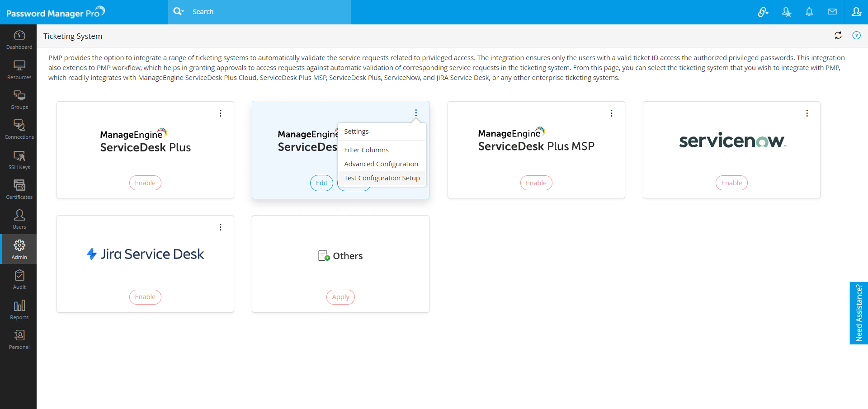Open Reports from the sidebar

tap(19, 310)
